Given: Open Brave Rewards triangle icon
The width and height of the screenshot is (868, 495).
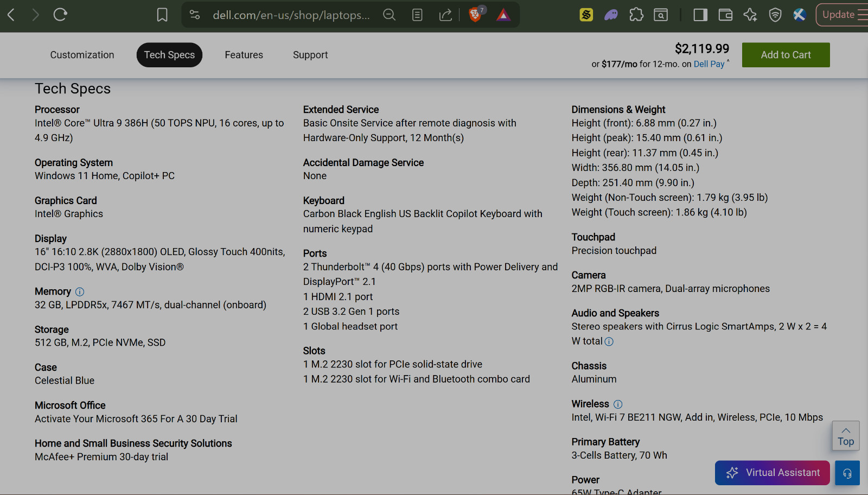Looking at the screenshot, I should coord(503,15).
